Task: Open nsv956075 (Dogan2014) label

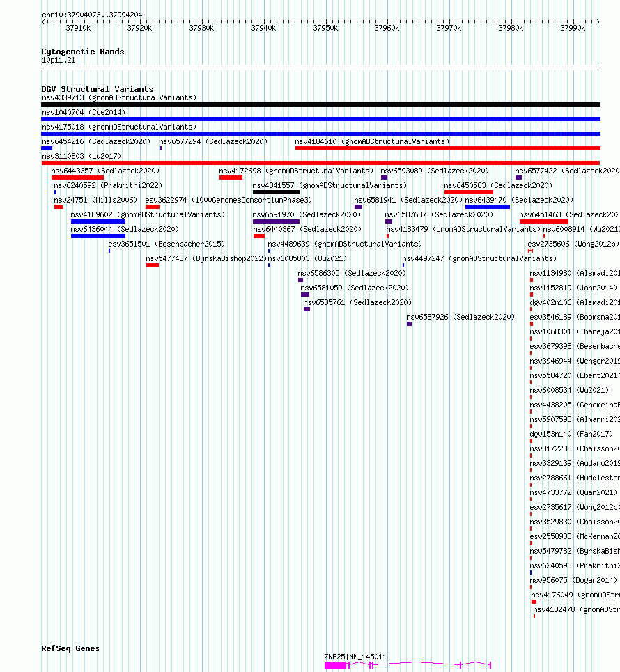Action: click(573, 580)
